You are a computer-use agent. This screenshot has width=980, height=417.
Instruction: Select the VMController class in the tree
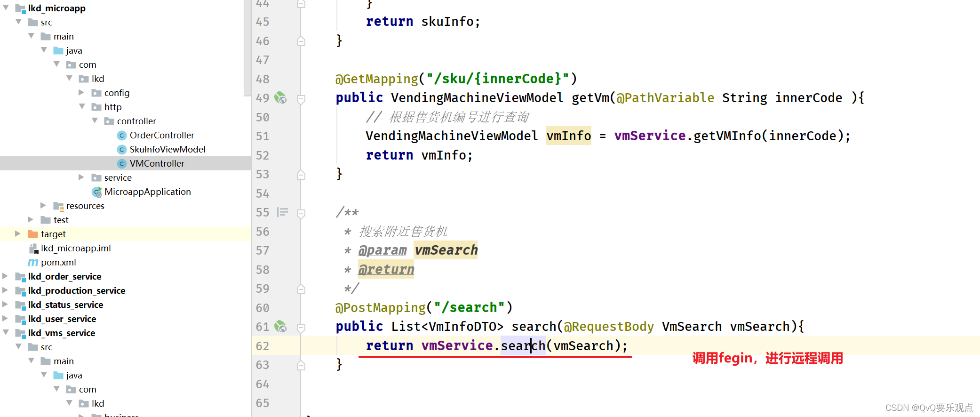(x=157, y=163)
